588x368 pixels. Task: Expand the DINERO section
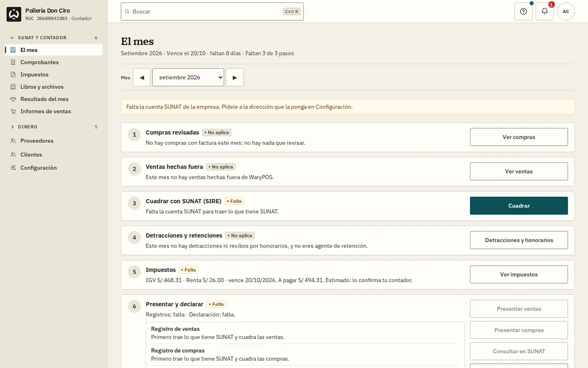(x=53, y=127)
